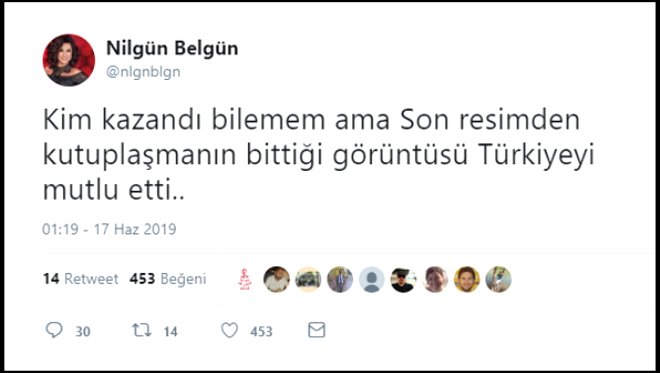Open the Nilgün Belgün display name

coord(172,48)
